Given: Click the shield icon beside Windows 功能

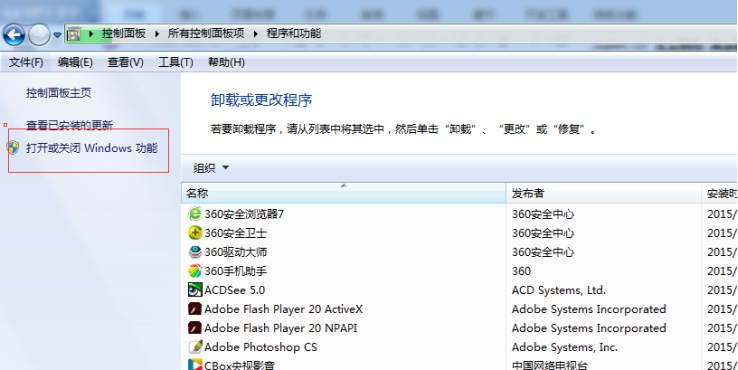Looking at the screenshot, I should click(x=13, y=148).
